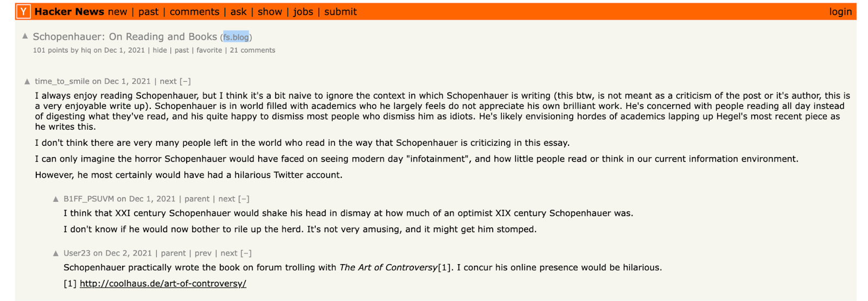868x301 pixels.
Task: Open the '21 comments' link
Action: (252, 50)
